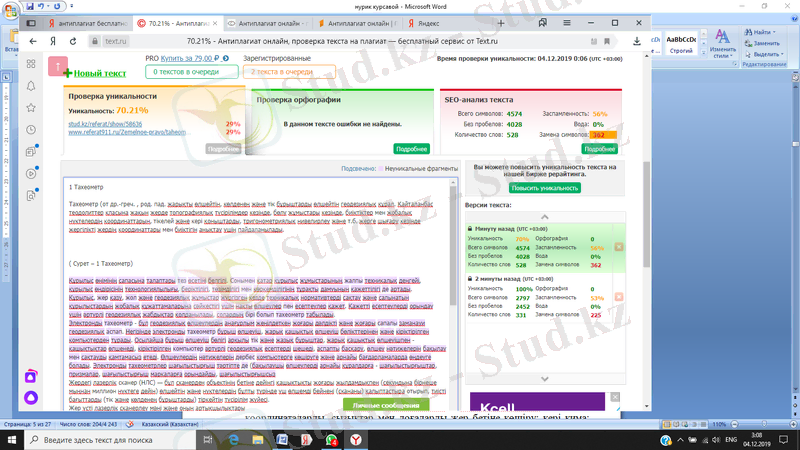
Task: Open the PRO info icon beside the price
Action: 226,59
